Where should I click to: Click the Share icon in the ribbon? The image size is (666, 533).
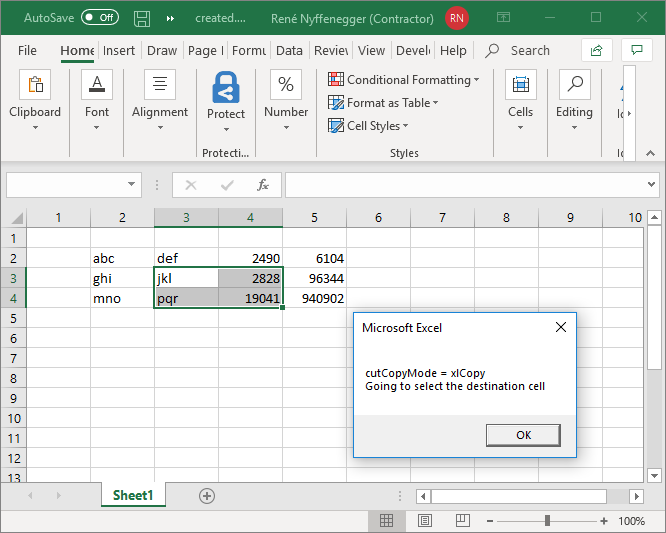596,50
